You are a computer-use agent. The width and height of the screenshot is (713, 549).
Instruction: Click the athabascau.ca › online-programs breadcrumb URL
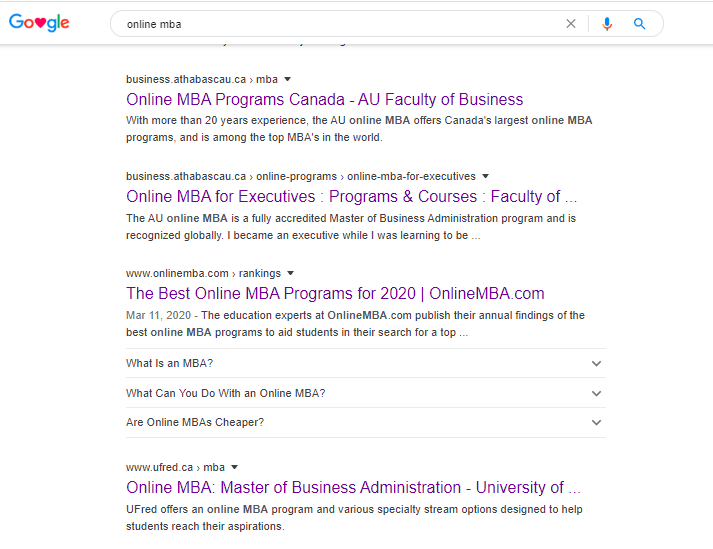coord(301,176)
